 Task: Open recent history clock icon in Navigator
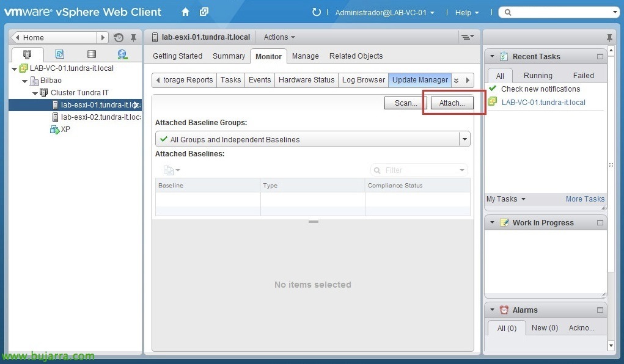(x=119, y=37)
